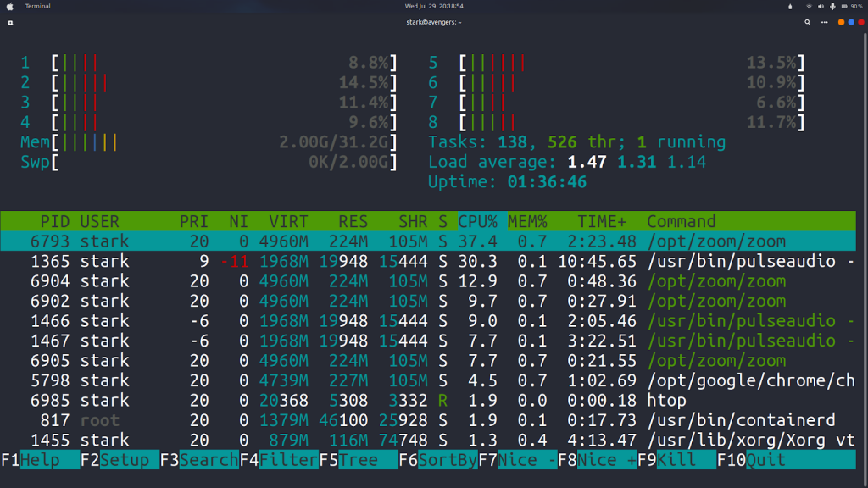Viewport: 868px width, 488px height.
Task: Sort by the SHR column header
Action: click(413, 221)
